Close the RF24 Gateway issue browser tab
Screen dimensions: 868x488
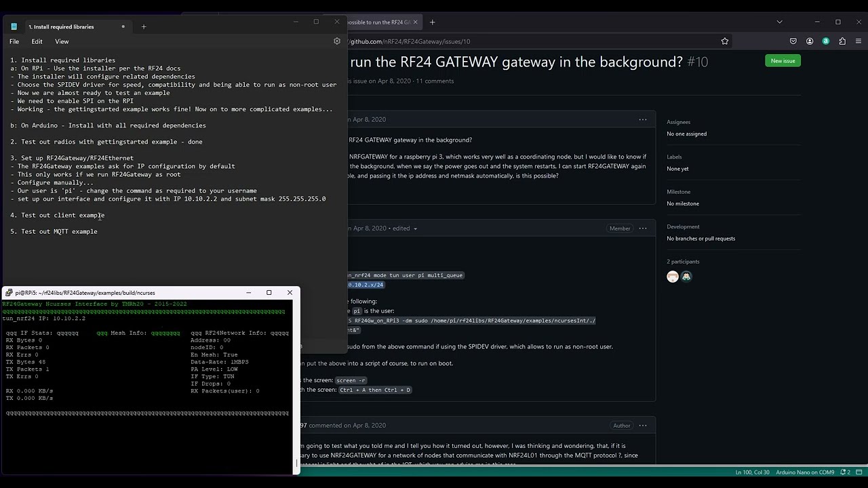click(x=415, y=22)
